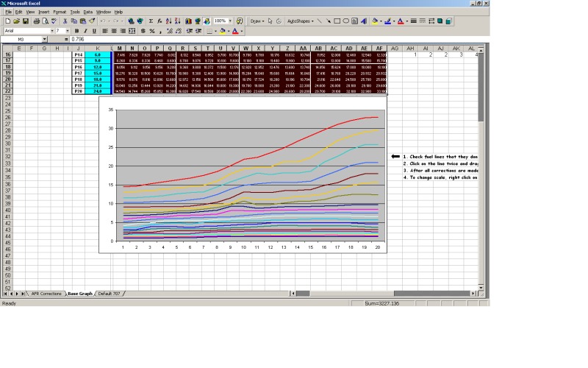Activate the Format Painter brush

coord(92,21)
